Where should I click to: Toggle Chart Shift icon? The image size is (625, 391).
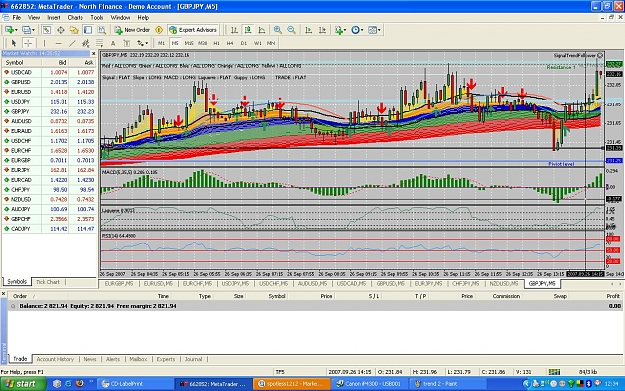(x=322, y=30)
